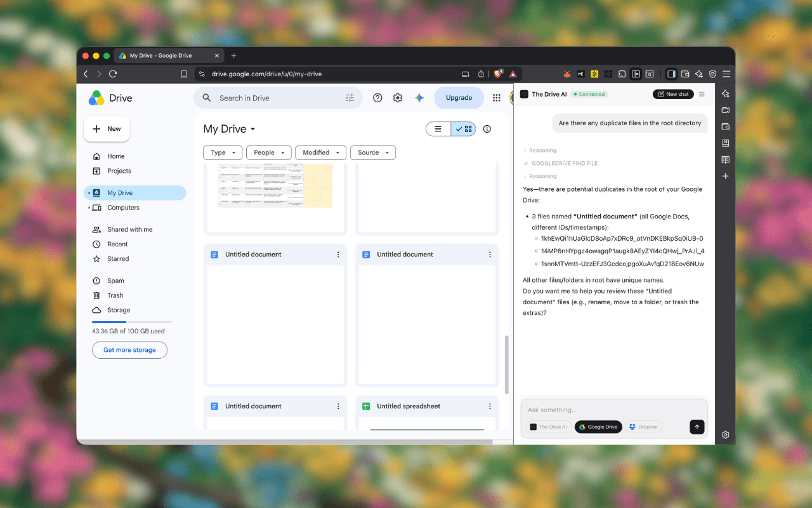The image size is (812, 508).
Task: Expand My Drive tree arrow in sidebar
Action: click(x=89, y=193)
